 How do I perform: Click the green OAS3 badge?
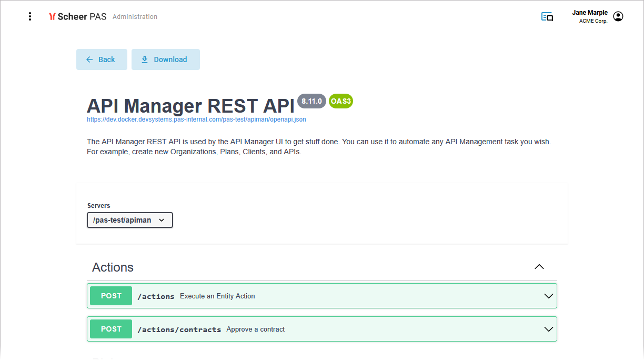tap(340, 101)
